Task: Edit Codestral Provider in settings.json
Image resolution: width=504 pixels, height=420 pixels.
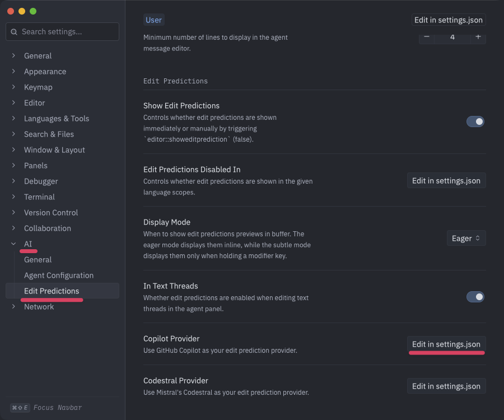Action: (x=446, y=386)
